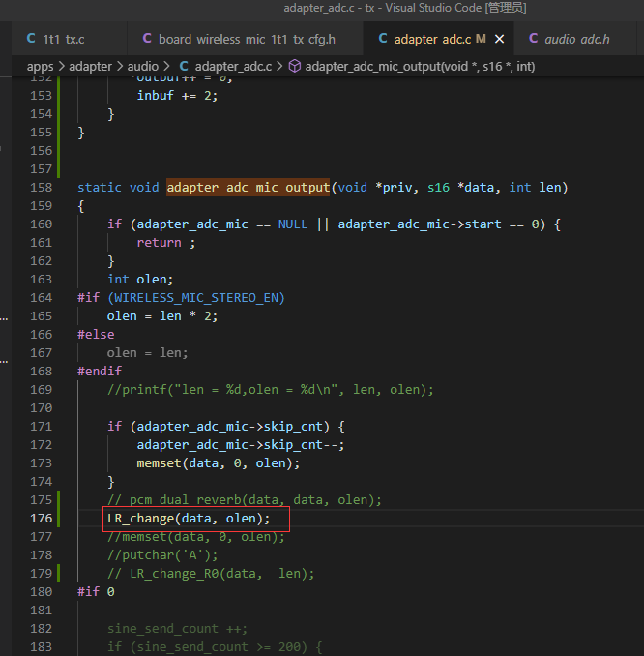This screenshot has width=644, height=656.
Task: Click the adapter_adc_mic_output symbol breadcrumb
Action: 420,67
